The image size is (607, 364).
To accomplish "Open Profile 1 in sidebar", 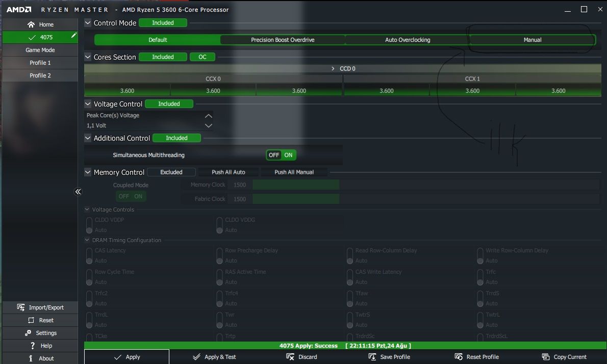I will click(40, 63).
